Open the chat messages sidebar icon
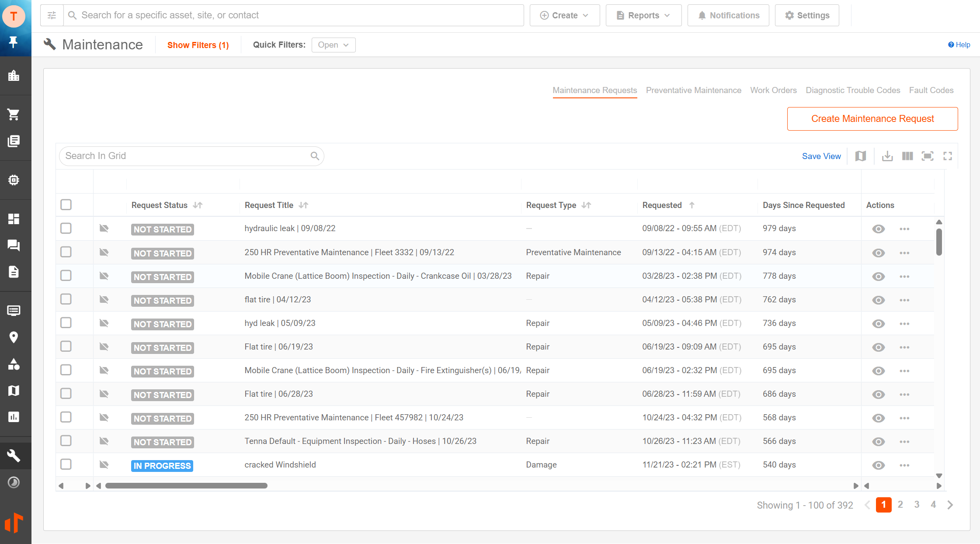 (14, 245)
